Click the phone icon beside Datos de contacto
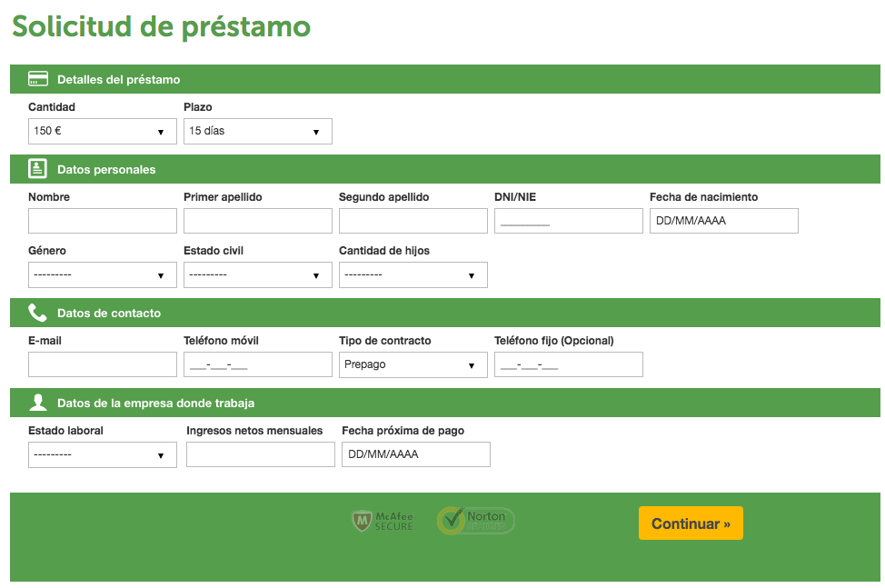 coord(37,313)
